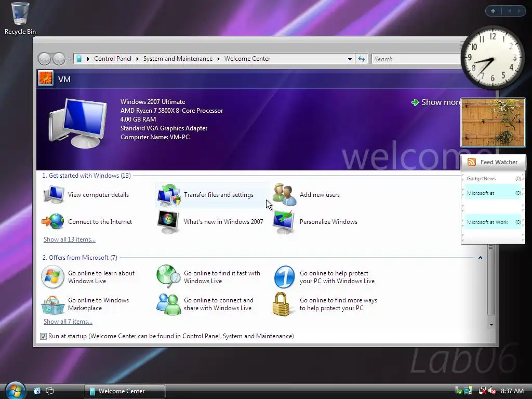532x399 pixels.
Task: Click the Welcome Center taskbar button
Action: (125, 391)
